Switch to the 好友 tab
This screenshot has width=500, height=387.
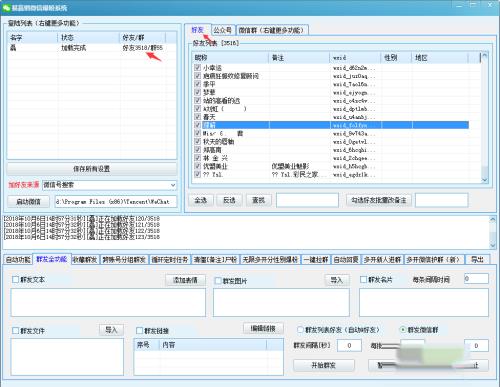(197, 30)
